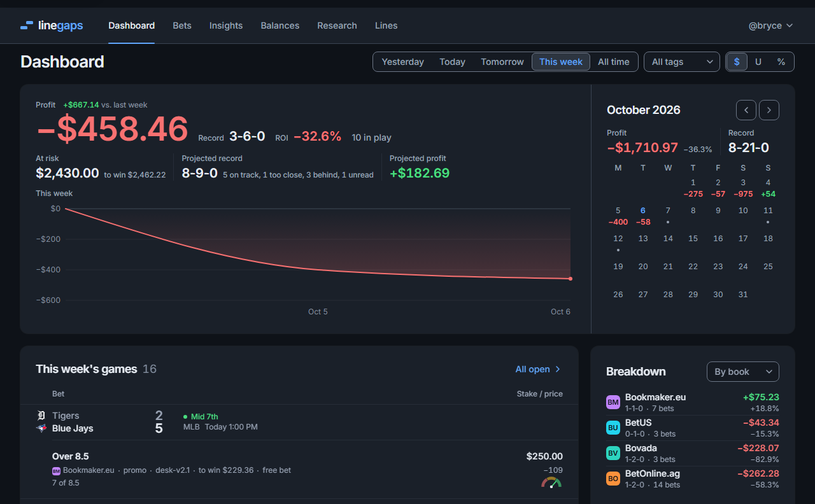Open the Balances tab
This screenshot has width=815, height=504.
click(x=280, y=25)
